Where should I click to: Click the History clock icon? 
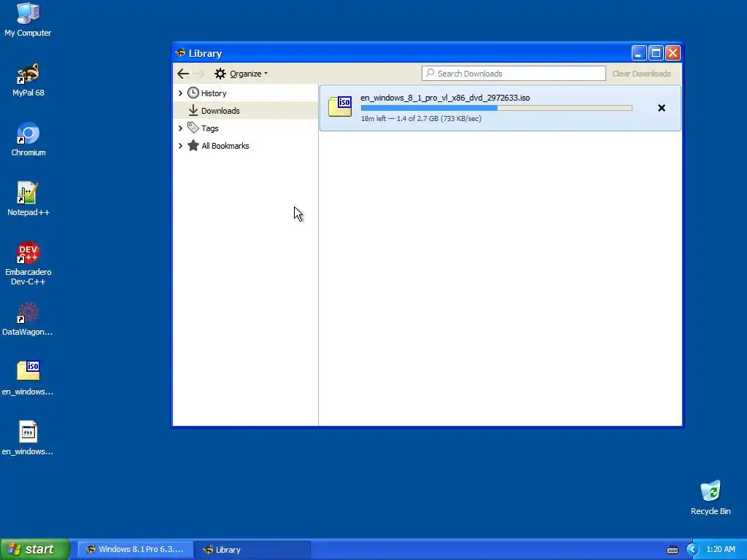click(x=193, y=93)
